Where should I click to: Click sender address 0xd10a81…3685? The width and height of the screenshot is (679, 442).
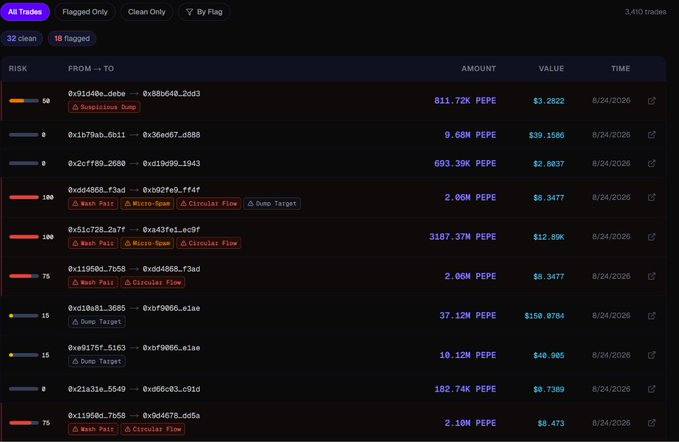tap(97, 308)
